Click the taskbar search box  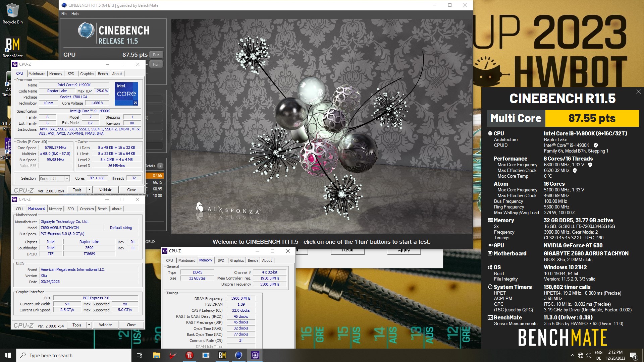(74, 355)
